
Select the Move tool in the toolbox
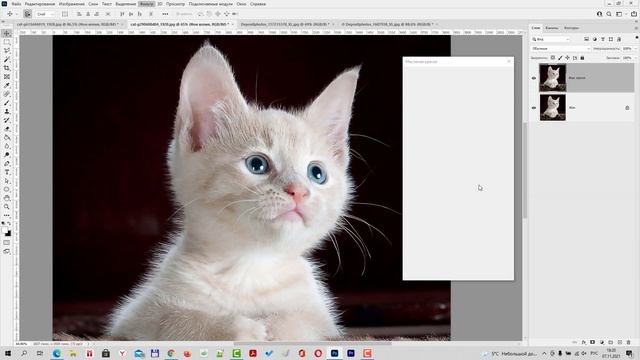[x=7, y=33]
